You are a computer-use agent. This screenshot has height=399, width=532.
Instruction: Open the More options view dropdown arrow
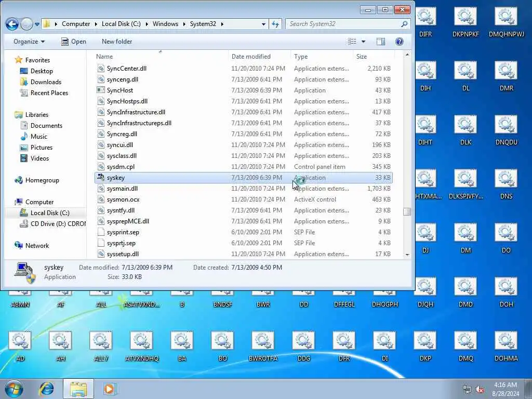[363, 42]
